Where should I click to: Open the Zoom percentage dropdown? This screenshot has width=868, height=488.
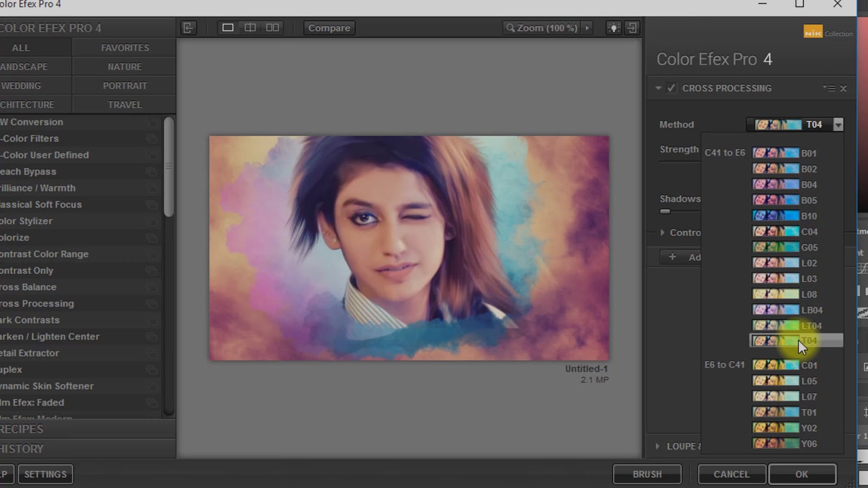tap(586, 28)
